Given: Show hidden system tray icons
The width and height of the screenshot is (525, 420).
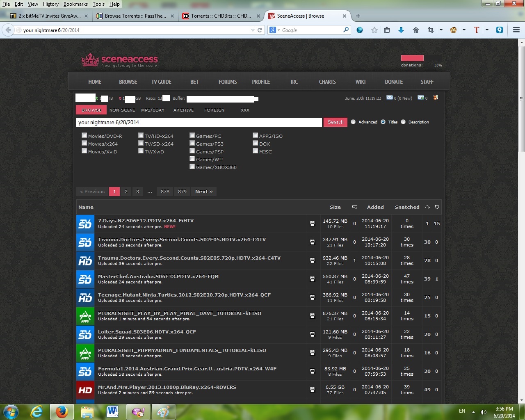Looking at the screenshot, I should [x=473, y=412].
